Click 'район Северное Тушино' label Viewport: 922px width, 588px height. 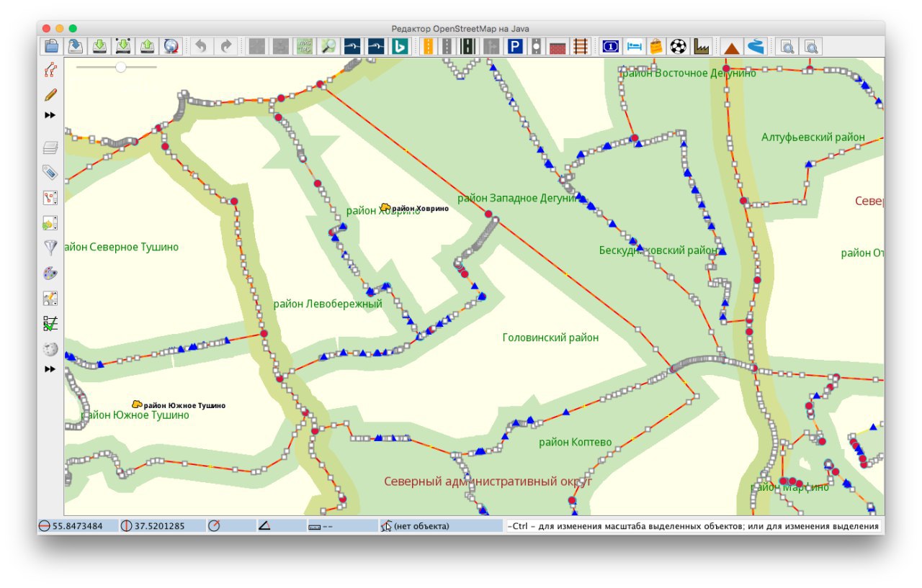(x=121, y=247)
